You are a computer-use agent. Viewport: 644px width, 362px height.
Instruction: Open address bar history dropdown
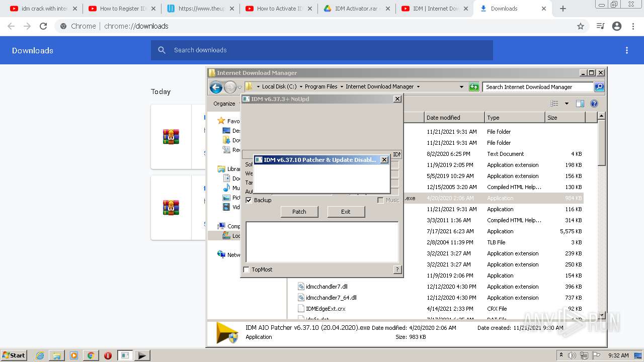[x=461, y=87]
